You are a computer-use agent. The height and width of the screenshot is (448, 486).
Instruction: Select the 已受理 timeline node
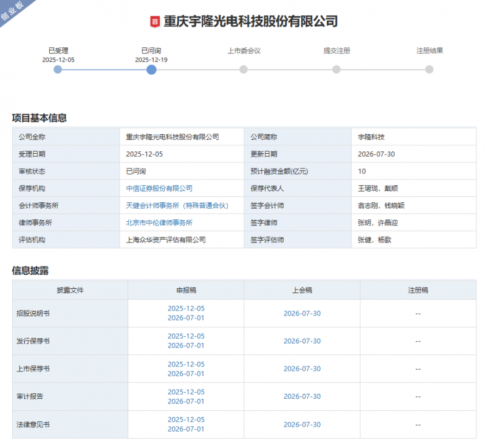tap(58, 69)
